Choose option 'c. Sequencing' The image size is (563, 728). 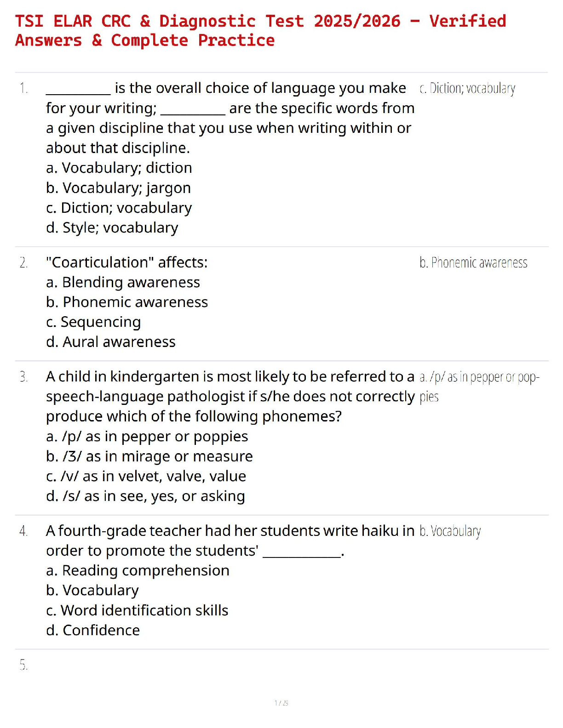[x=93, y=322]
